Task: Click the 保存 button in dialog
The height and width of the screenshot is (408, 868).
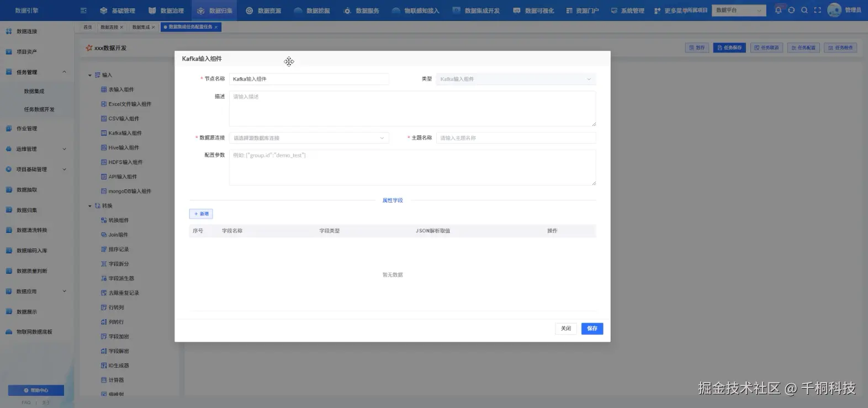Action: click(592, 328)
